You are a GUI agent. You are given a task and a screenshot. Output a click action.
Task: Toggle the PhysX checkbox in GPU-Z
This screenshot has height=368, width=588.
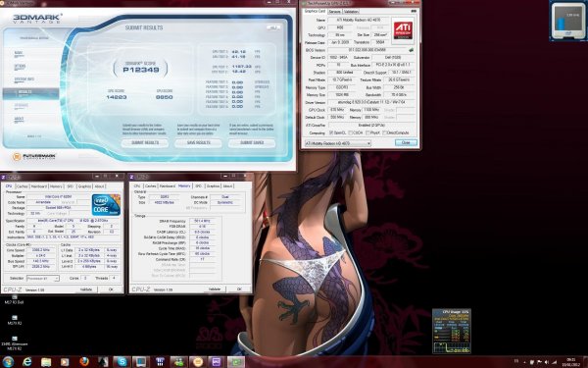367,132
